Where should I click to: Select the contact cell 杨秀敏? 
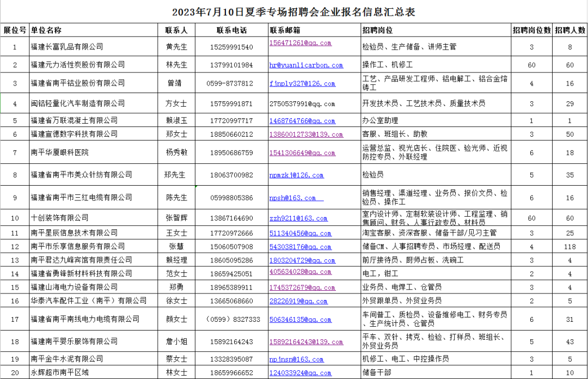pos(176,152)
